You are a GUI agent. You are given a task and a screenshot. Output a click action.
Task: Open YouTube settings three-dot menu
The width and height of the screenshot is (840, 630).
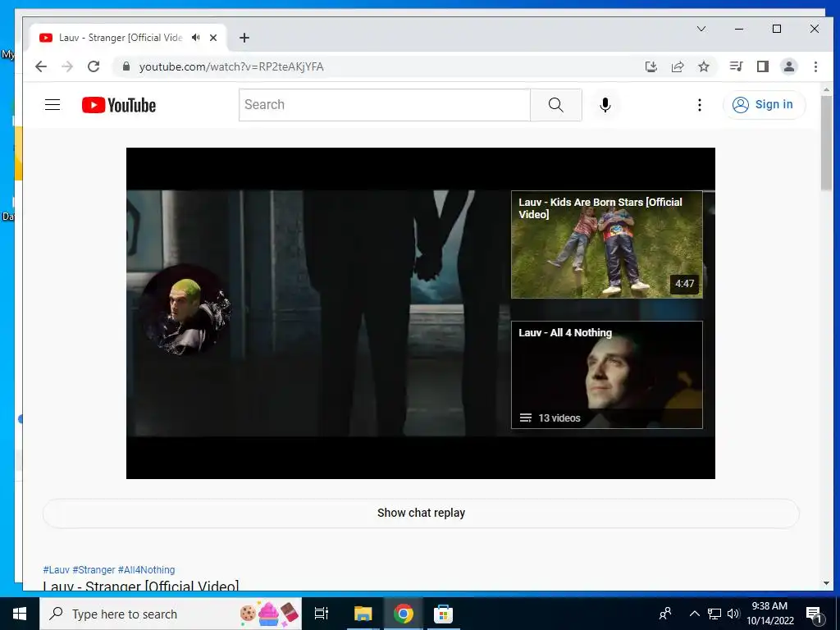click(699, 105)
